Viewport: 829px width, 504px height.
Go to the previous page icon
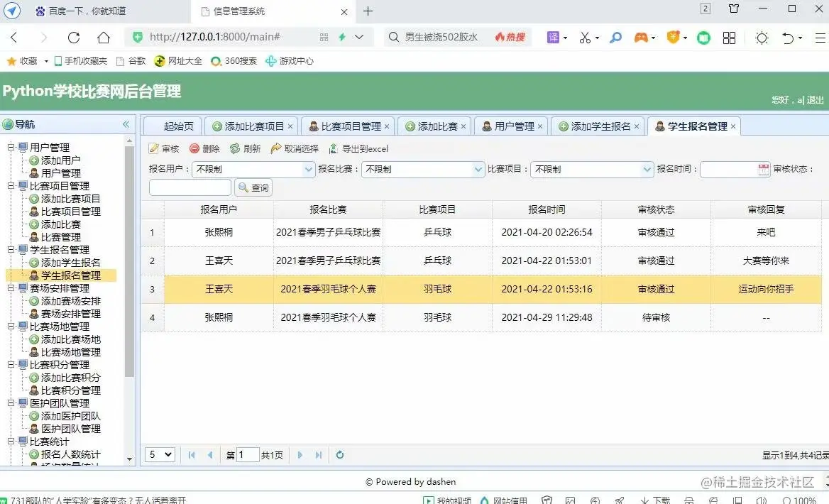point(210,455)
